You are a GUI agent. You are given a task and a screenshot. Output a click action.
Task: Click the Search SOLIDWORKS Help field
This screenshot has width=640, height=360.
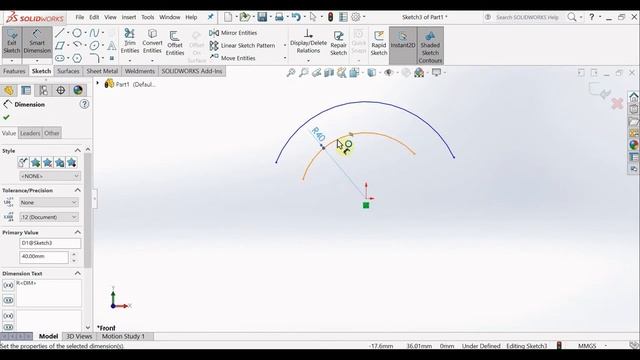[527, 17]
